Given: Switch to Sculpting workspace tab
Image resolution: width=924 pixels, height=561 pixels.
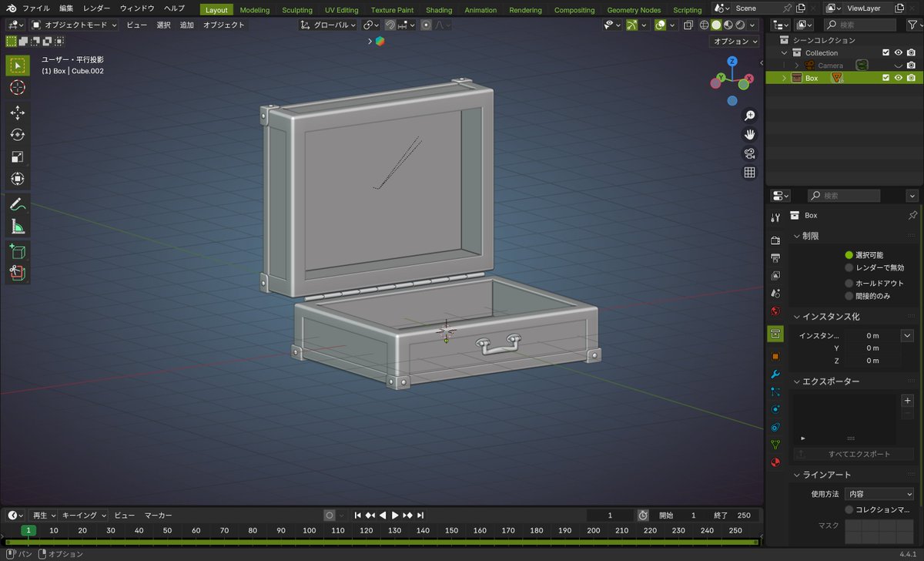Looking at the screenshot, I should (x=297, y=10).
